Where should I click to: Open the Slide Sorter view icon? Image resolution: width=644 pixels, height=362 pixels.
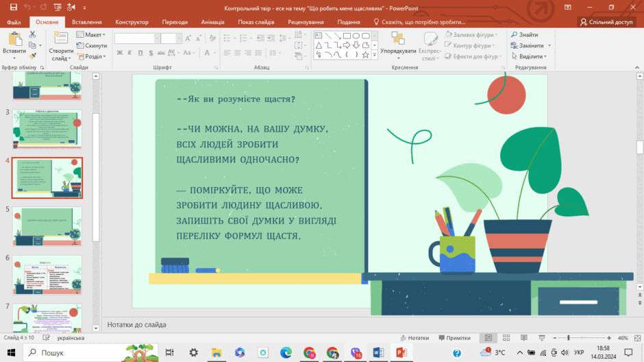tap(506, 338)
